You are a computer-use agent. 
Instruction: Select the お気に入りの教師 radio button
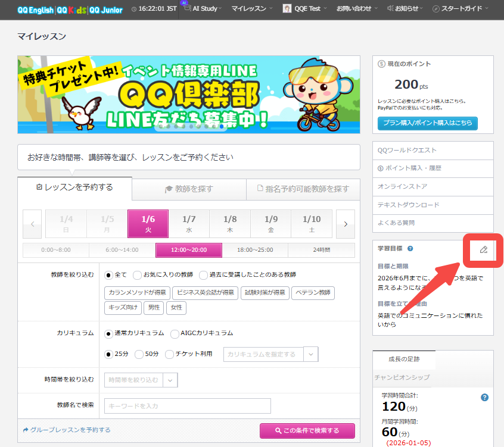[x=138, y=275]
